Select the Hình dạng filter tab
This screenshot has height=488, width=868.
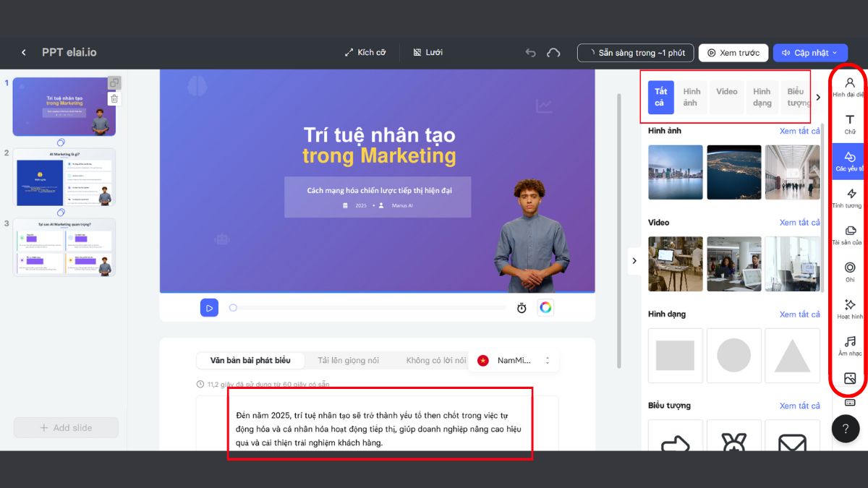click(x=762, y=98)
